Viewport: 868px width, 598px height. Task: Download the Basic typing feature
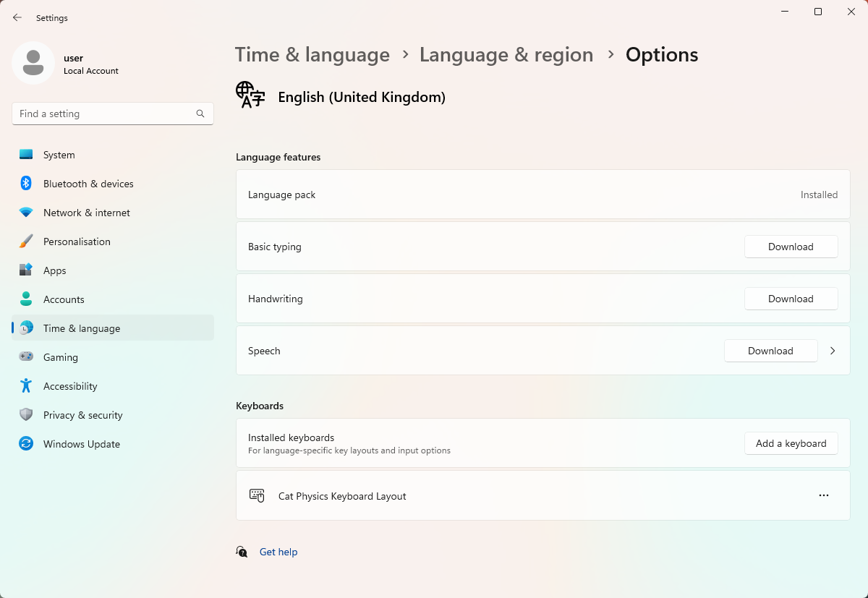[x=791, y=247]
